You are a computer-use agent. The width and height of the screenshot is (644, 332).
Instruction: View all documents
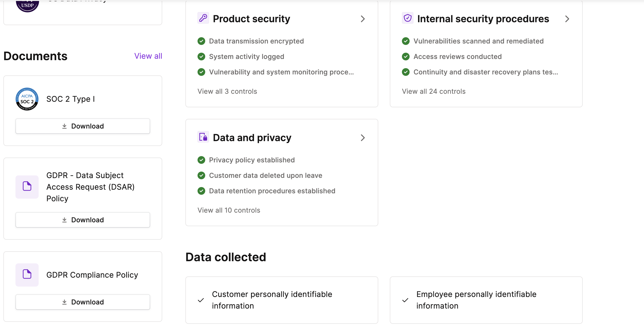click(148, 56)
